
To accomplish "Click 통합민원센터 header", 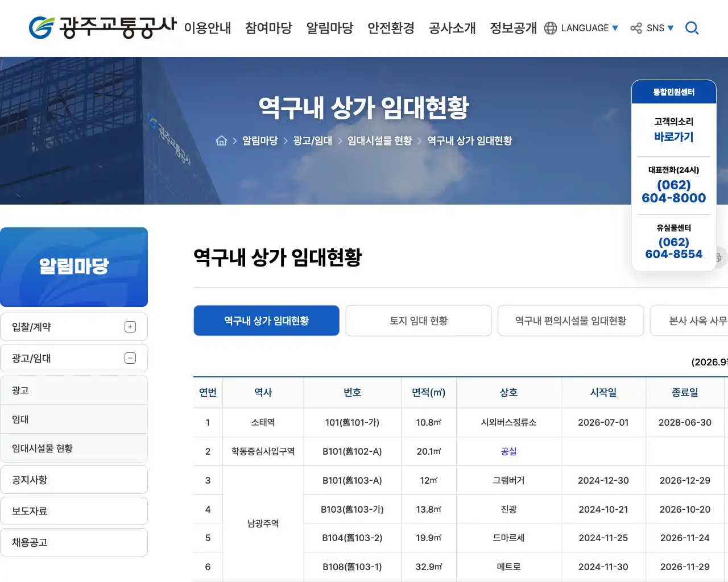I will pos(674,92).
